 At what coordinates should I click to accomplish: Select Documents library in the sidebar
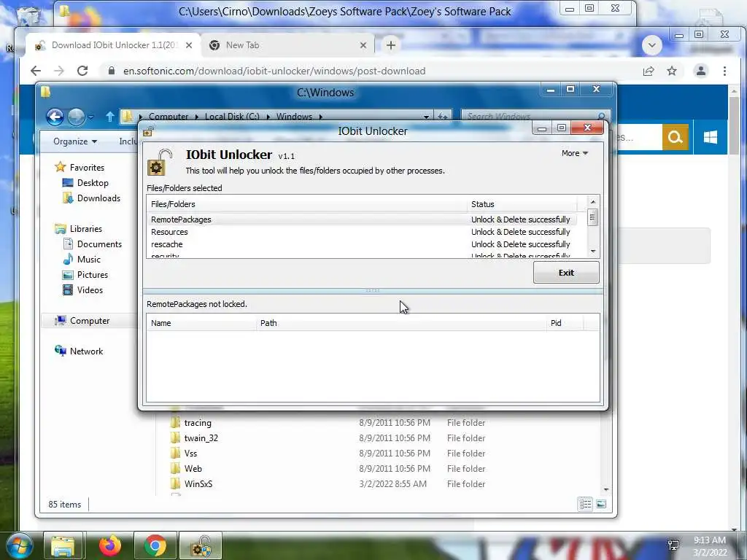point(99,244)
